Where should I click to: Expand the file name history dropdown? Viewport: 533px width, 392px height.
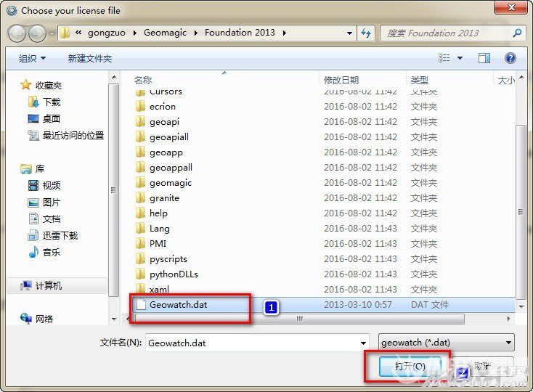click(363, 343)
